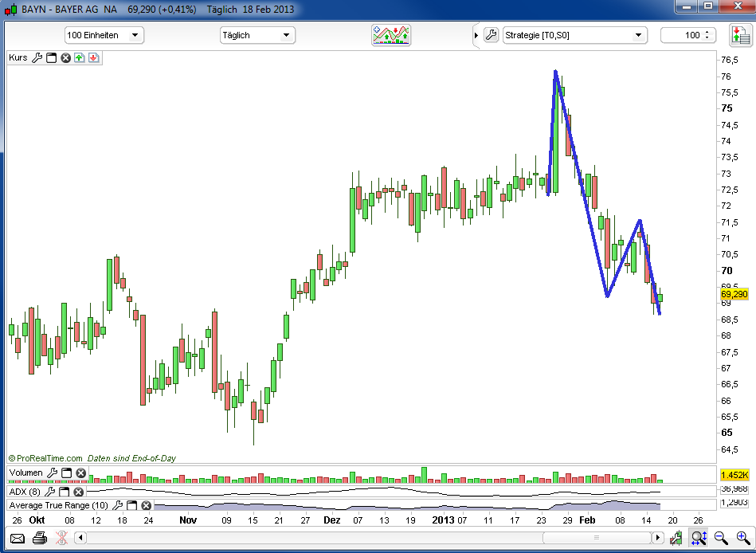Toggle the auto-fit zoom magnifier button
The width and height of the screenshot is (756, 553).
(x=698, y=539)
